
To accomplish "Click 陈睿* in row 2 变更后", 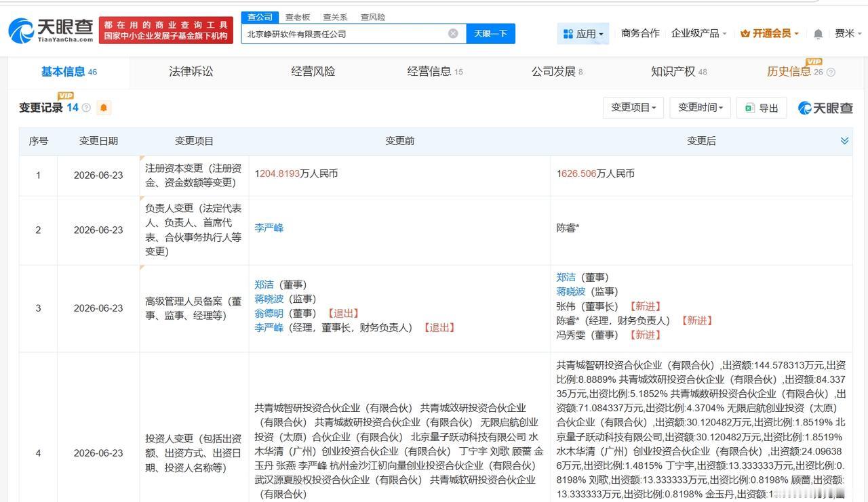I will pyautogui.click(x=568, y=228).
